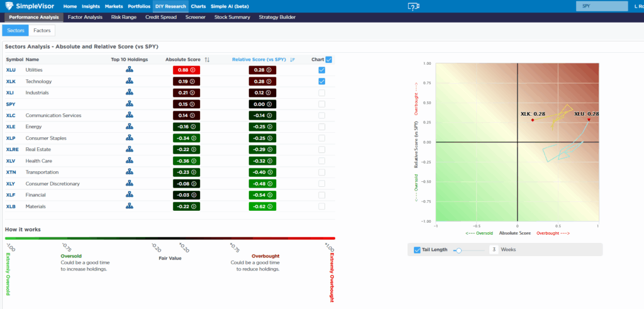Expand Health Care absolute score -0.36 badge
The image size is (644, 309).
[x=186, y=160]
